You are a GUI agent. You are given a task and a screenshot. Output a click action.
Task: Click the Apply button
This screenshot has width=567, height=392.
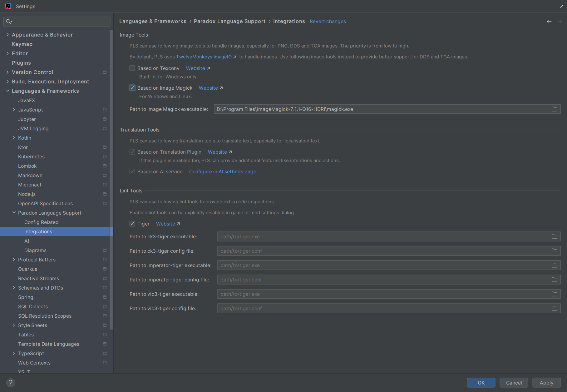(546, 383)
